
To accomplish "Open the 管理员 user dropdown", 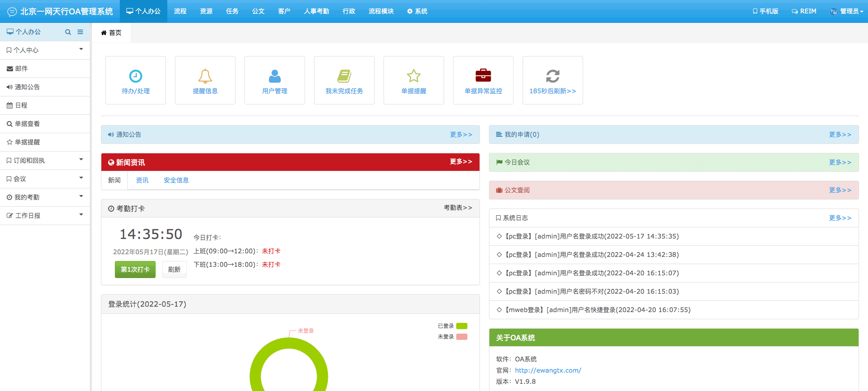I will click(846, 11).
